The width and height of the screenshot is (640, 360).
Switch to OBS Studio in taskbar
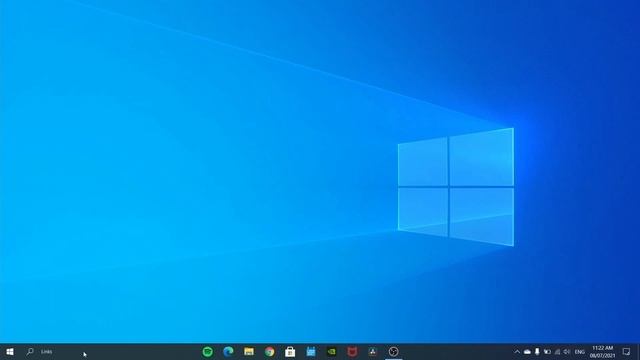pyautogui.click(x=393, y=351)
